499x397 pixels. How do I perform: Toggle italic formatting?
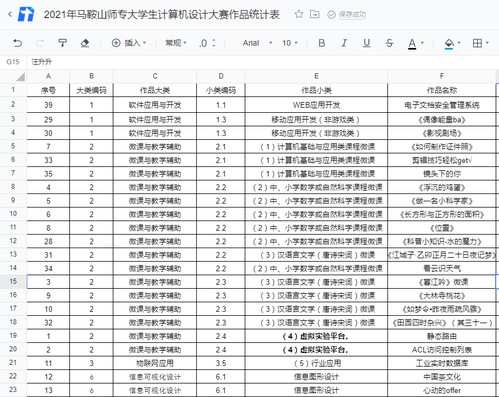344,43
